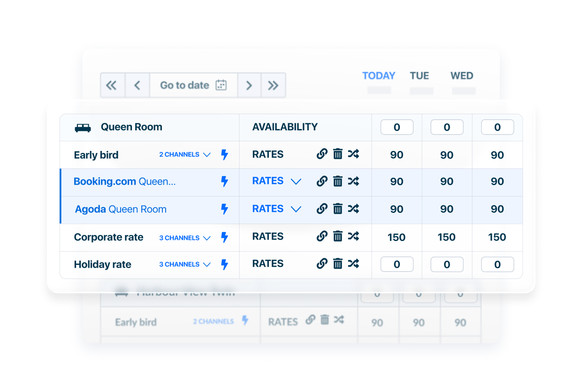The height and width of the screenshot is (392, 581).
Task: Expand Early bird 2 CHANNELS dropdown
Action: click(x=185, y=155)
